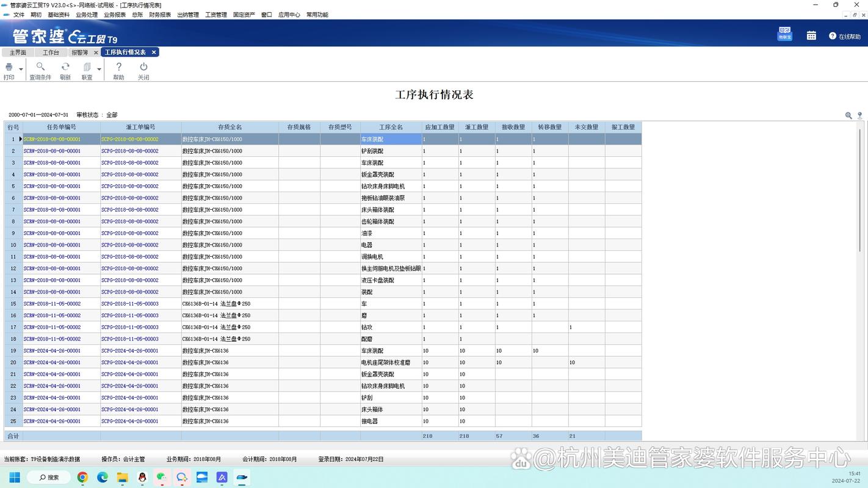Open WeChat from the taskbar
This screenshot has width=868, height=488.
tap(162, 477)
